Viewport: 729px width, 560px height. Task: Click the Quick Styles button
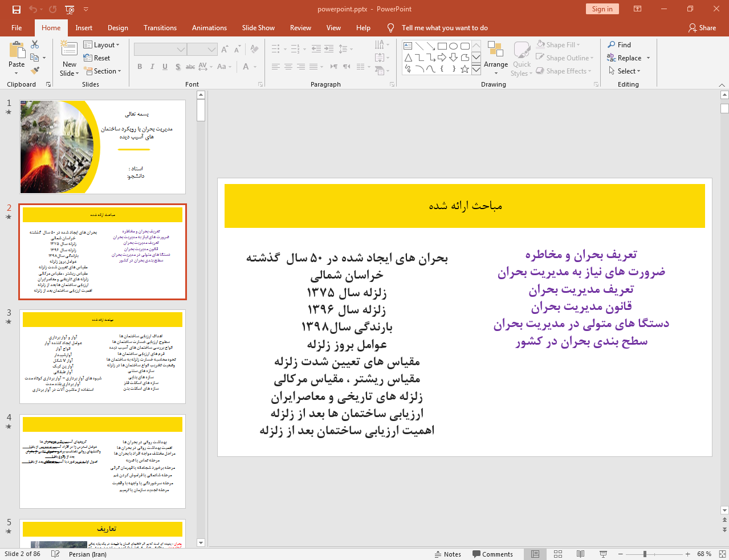point(522,59)
